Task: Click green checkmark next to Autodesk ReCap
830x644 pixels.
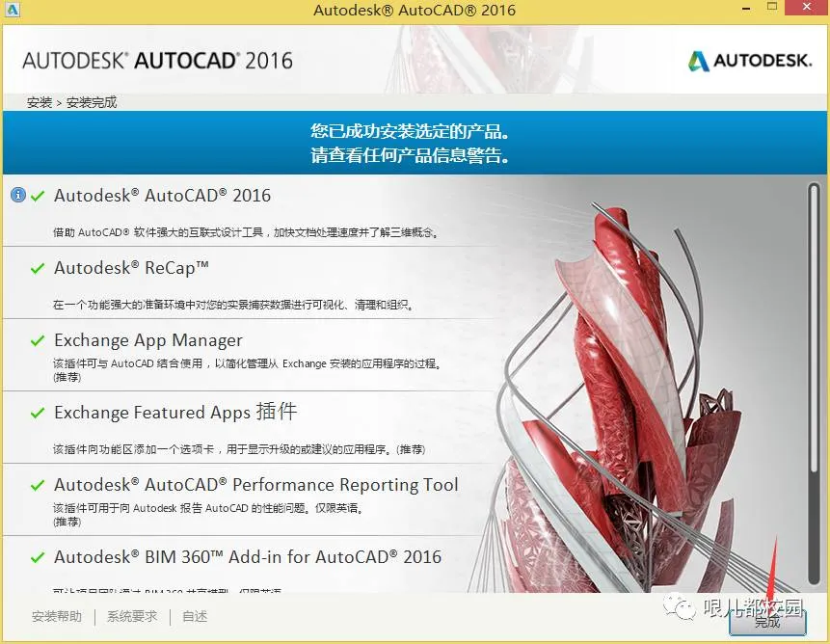Action: pyautogui.click(x=38, y=268)
